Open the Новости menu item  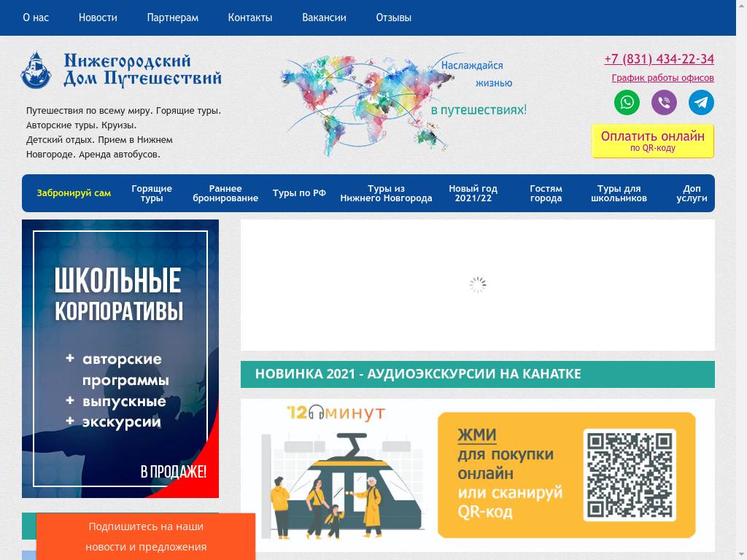coord(98,17)
